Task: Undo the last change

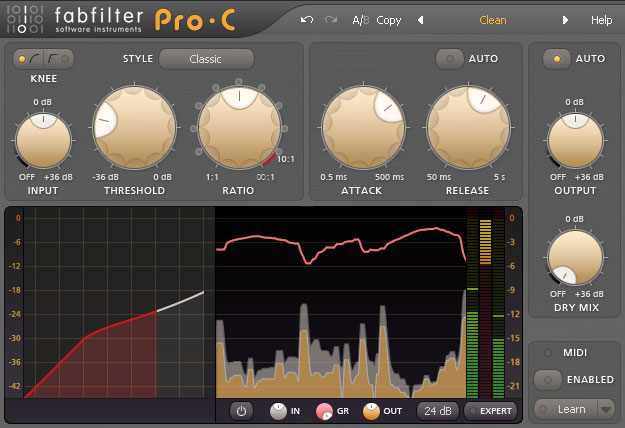Action: pyautogui.click(x=307, y=20)
